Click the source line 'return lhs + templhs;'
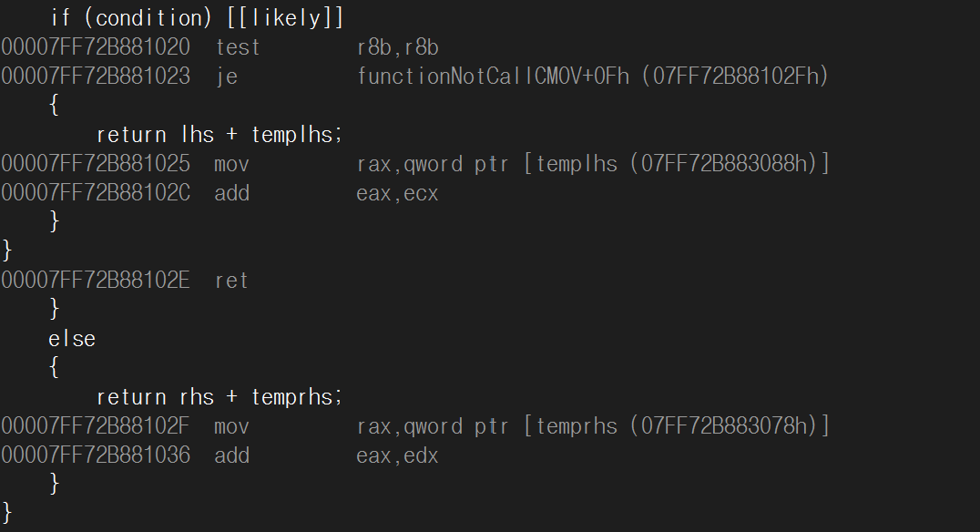 219,135
